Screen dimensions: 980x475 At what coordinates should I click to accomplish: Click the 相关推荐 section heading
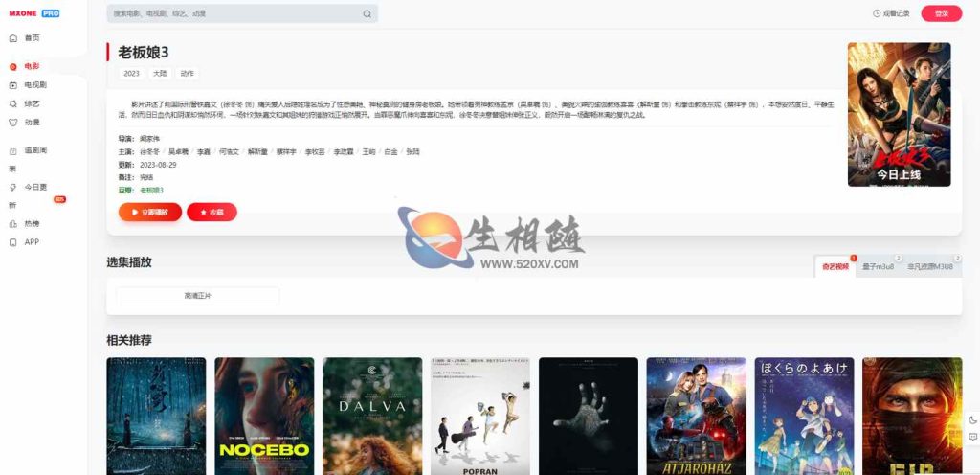coord(129,340)
